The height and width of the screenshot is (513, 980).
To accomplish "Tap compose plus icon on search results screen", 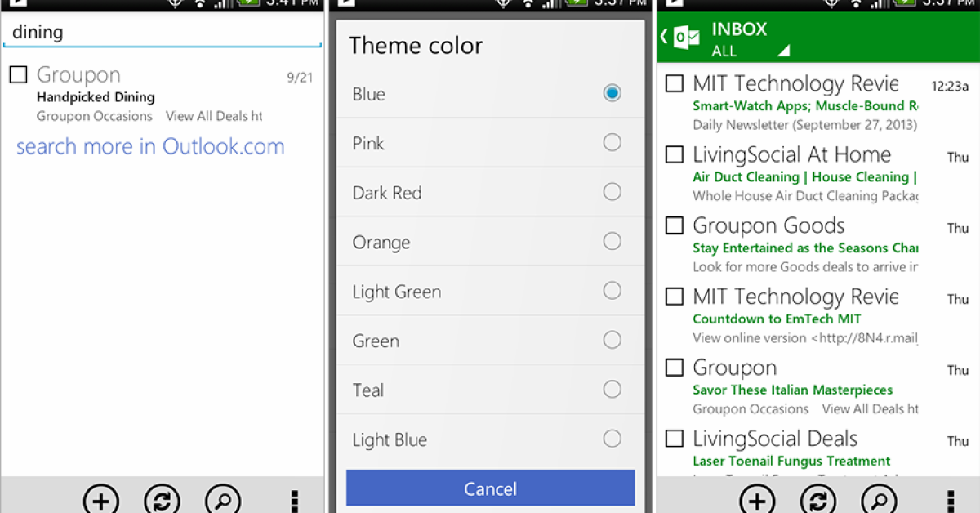I will (x=101, y=499).
